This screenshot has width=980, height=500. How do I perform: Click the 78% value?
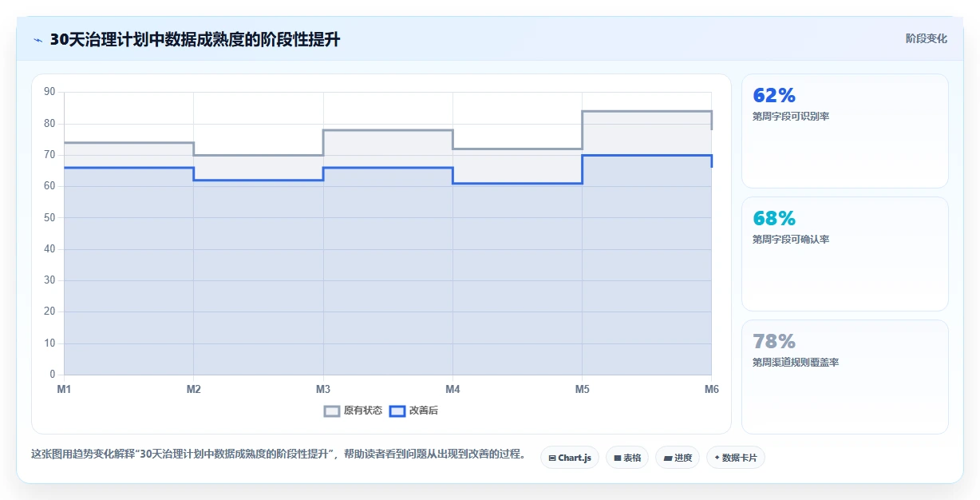pyautogui.click(x=774, y=342)
